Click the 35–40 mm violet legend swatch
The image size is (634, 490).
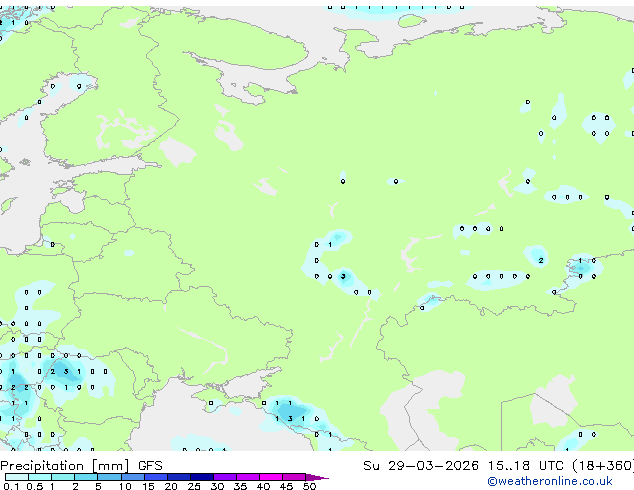(x=248, y=477)
